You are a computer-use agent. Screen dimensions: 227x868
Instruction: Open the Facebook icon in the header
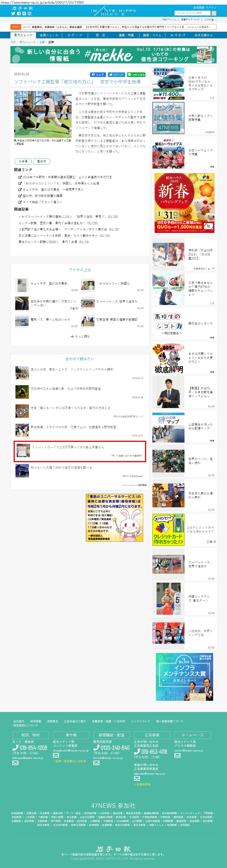coord(18,14)
